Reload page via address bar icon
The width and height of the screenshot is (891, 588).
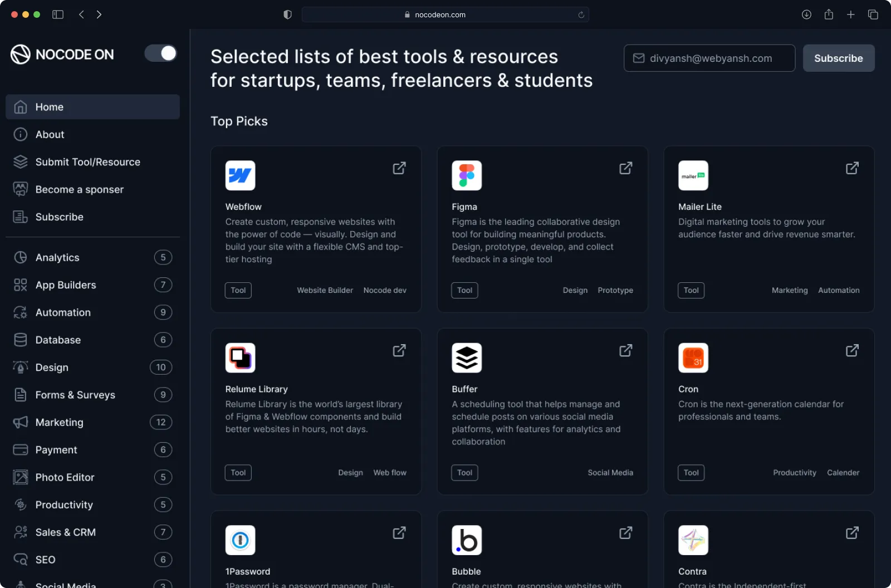click(581, 14)
